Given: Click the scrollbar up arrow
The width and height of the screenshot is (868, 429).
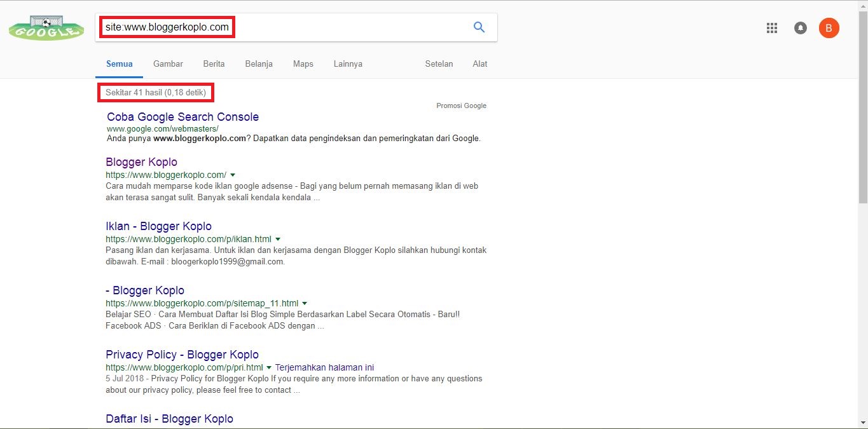Looking at the screenshot, I should (x=863, y=5).
